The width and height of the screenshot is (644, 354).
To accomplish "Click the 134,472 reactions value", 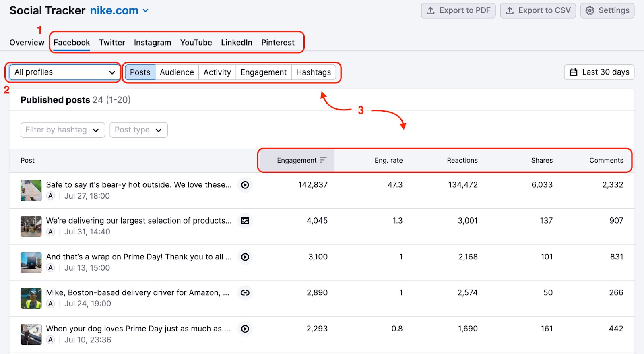I will tap(463, 185).
